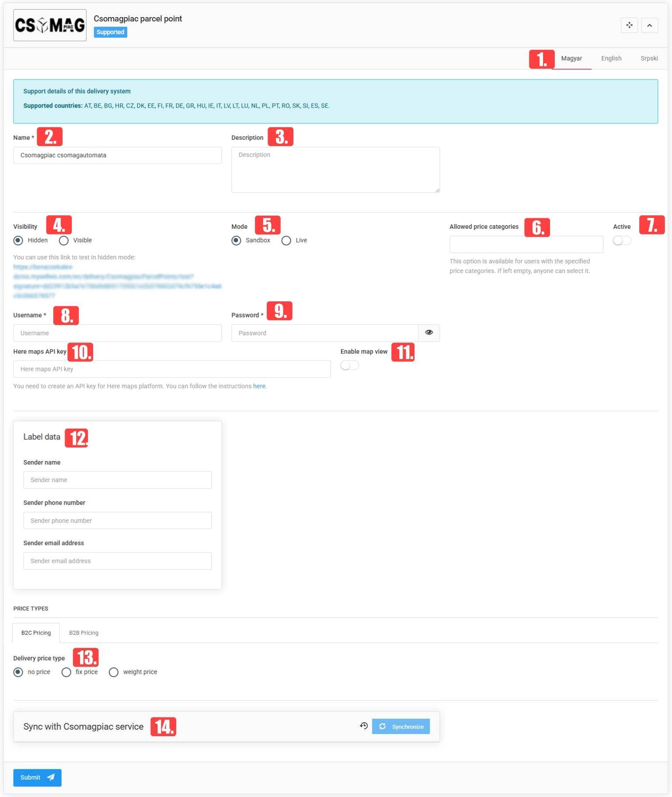
Task: Open sync history clock icon
Action: 364,726
